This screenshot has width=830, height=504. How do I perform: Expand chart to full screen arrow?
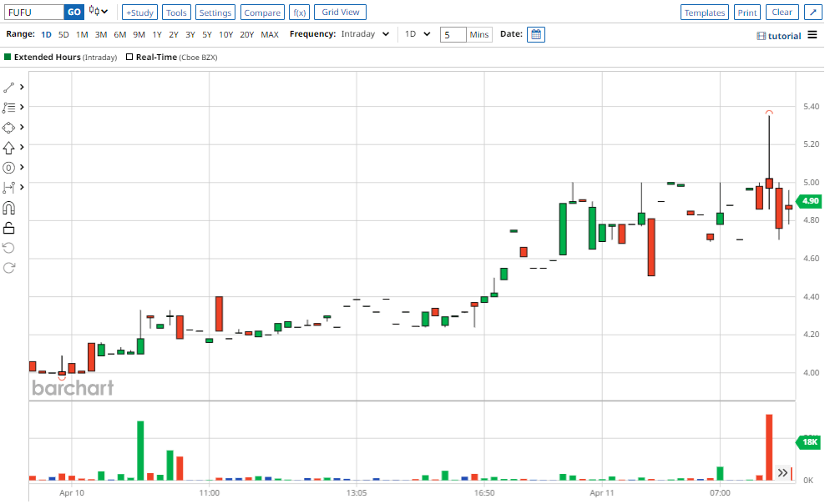[812, 13]
